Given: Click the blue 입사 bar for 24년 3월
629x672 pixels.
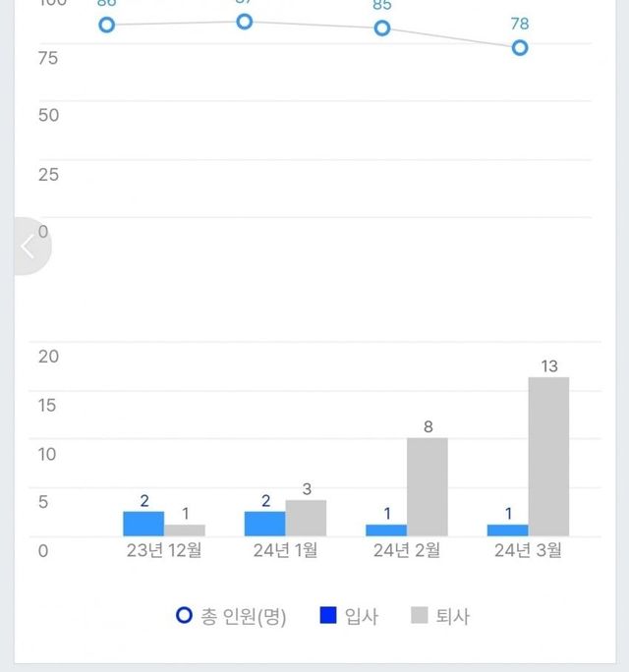Looking at the screenshot, I should coord(507,530).
